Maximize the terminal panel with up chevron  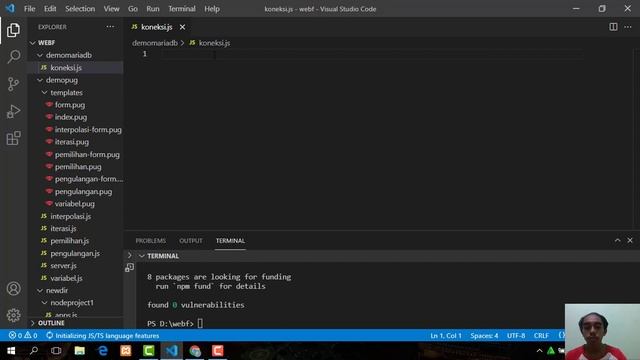pyautogui.click(x=618, y=240)
